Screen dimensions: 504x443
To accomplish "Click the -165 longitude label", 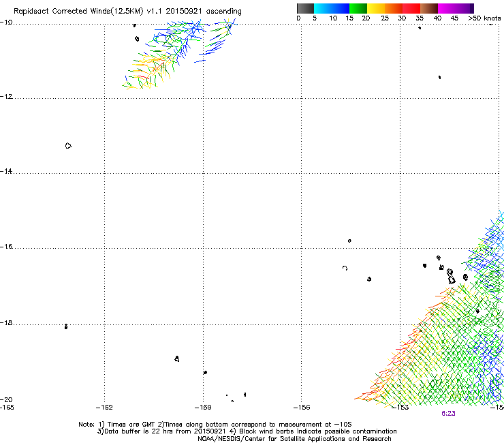I will (x=7, y=408).
